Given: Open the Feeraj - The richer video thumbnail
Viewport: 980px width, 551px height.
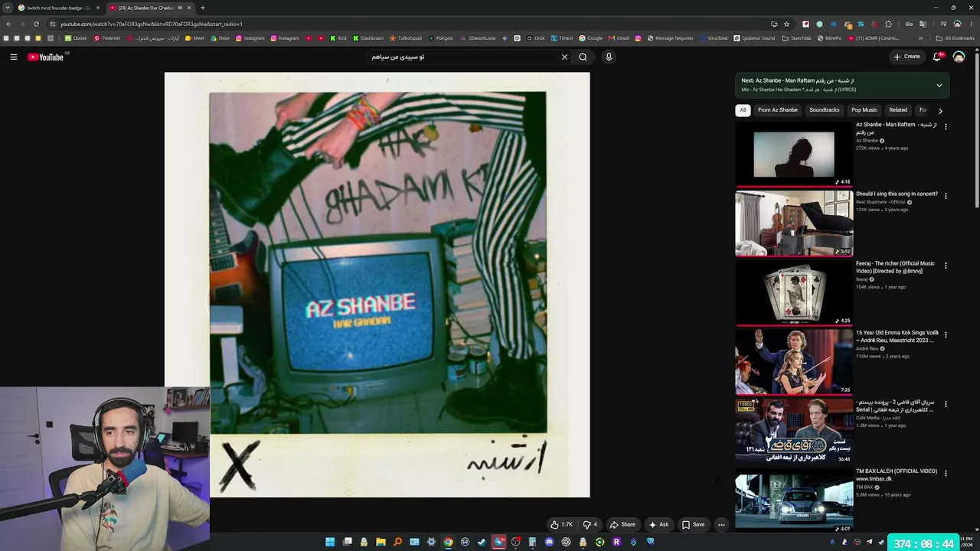Looking at the screenshot, I should pos(794,292).
